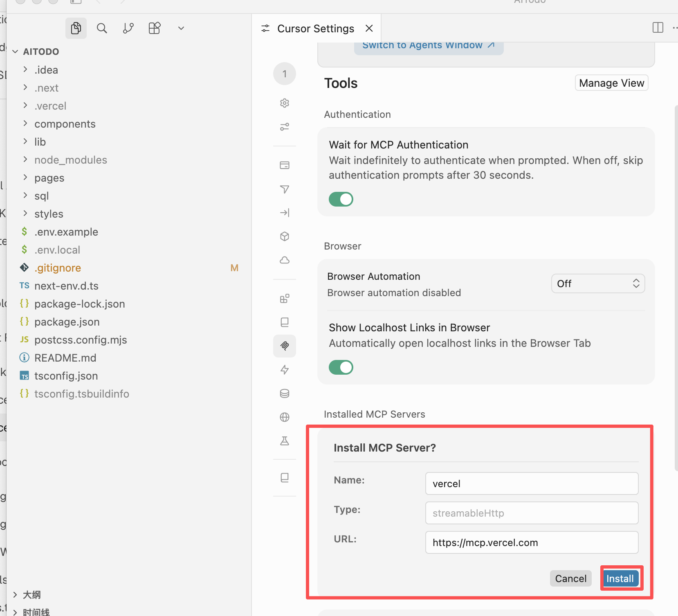Open next-env.d.ts in the explorer
Screen dimensions: 678x616
point(66,286)
